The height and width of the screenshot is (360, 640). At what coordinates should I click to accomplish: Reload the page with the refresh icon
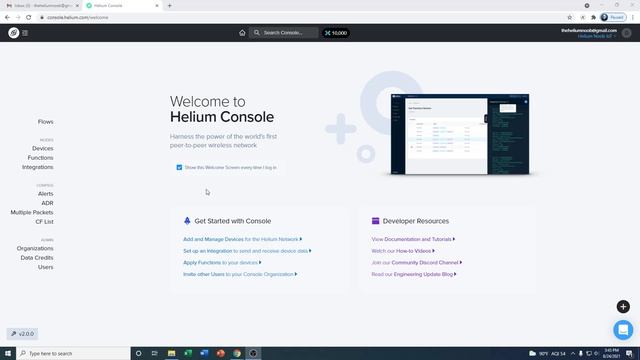coord(29,18)
